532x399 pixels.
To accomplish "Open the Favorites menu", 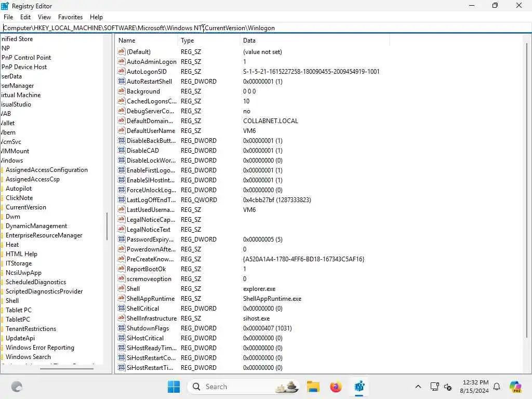I will tap(70, 17).
